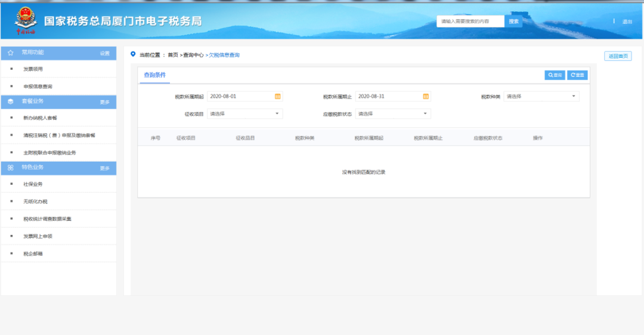Click the 国家税务总局厦门市电子税务局 title
The height and width of the screenshot is (335, 644).
(x=123, y=21)
